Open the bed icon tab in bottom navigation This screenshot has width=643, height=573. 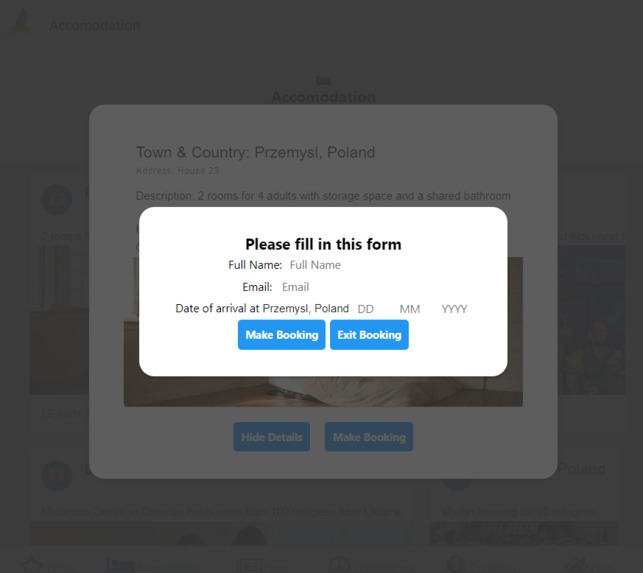pyautogui.click(x=120, y=566)
